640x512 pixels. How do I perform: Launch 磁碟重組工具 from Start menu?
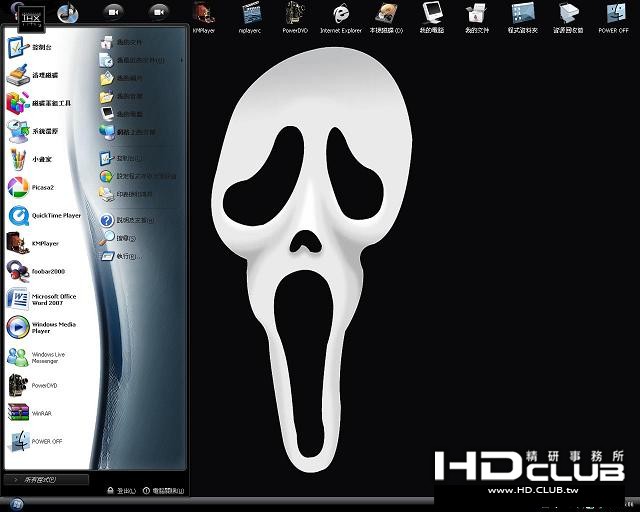tap(39, 103)
